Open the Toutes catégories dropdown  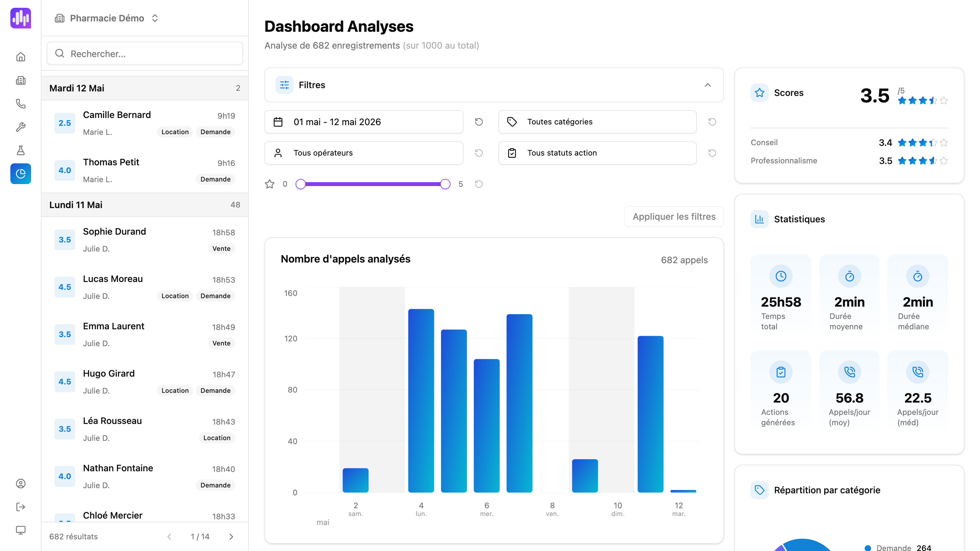point(597,122)
